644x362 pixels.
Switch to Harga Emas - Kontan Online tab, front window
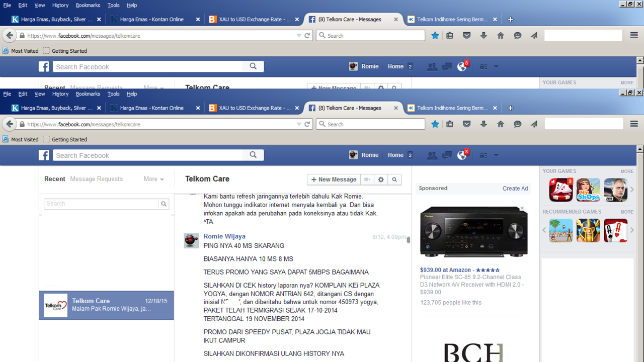[154, 108]
